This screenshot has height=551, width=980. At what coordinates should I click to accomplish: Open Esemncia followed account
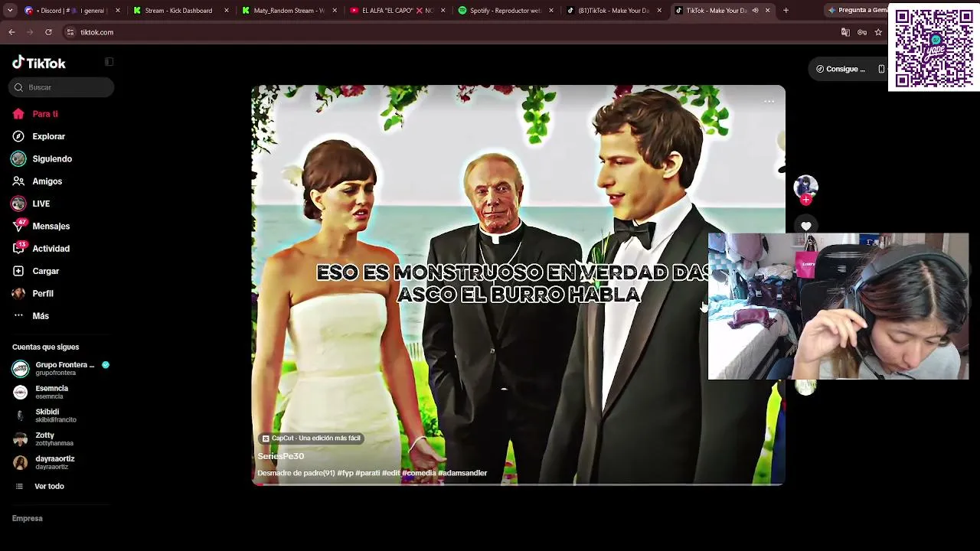61,392
